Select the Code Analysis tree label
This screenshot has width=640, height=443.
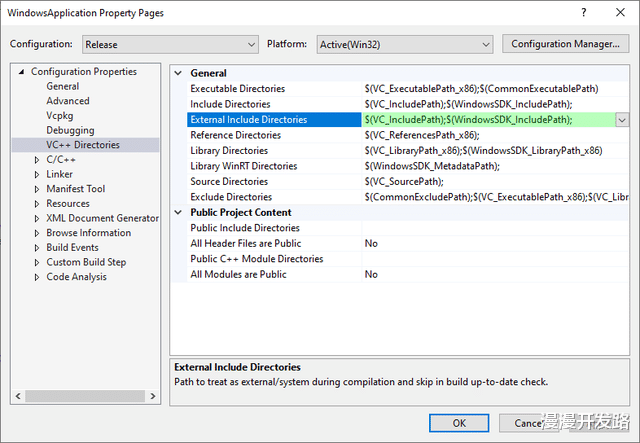tap(76, 277)
